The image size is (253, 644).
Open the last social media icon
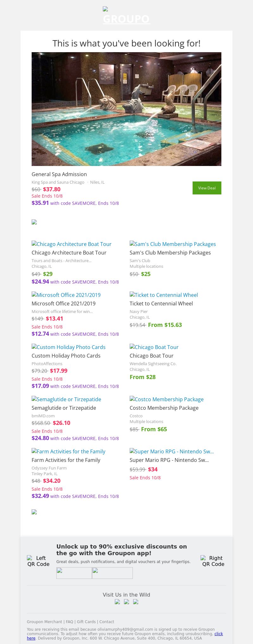(136, 602)
